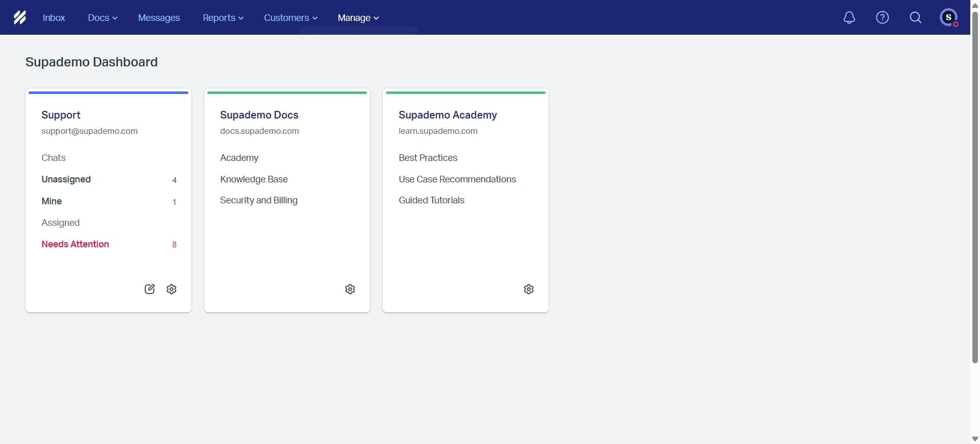
Task: Open settings gear on Supademo Docs card
Action: click(x=350, y=289)
